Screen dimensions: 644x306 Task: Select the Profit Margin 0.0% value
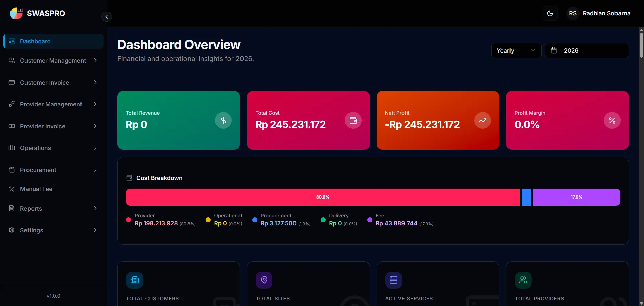[527, 125]
